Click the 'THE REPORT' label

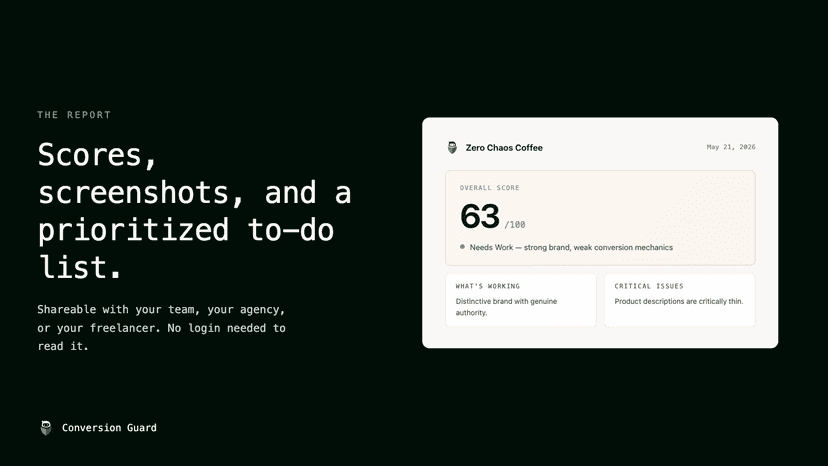pyautogui.click(x=74, y=115)
